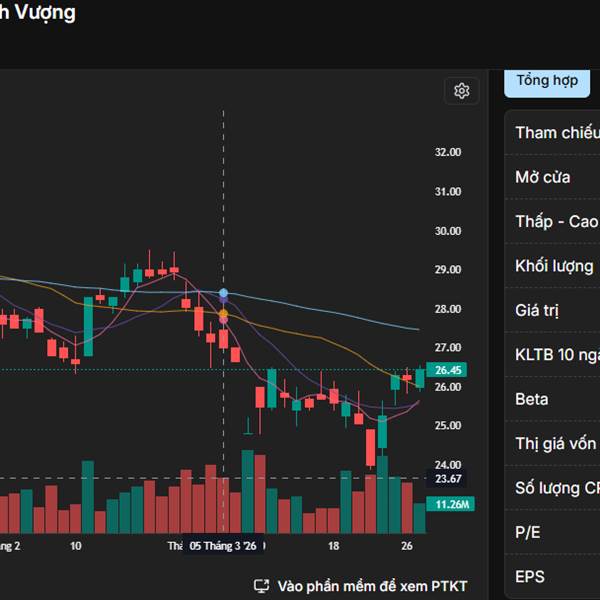Screen dimensions: 600x600
Task: Click the Thấp - Cao row
Action: click(x=555, y=221)
